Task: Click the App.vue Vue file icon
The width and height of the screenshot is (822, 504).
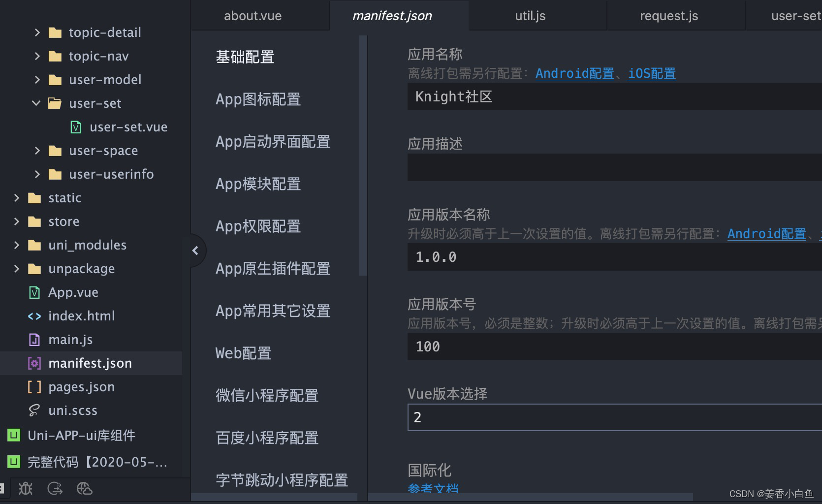Action: (x=34, y=292)
